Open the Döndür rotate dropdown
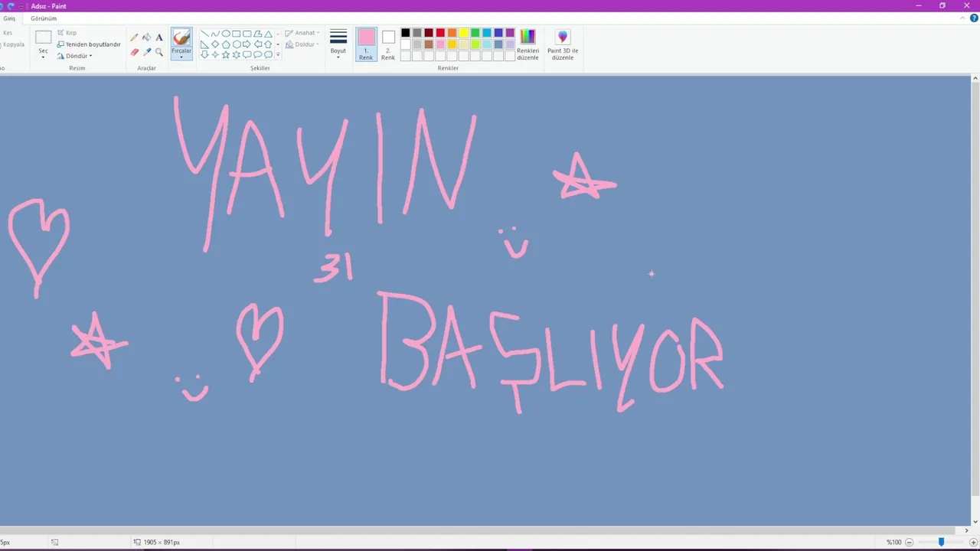Viewport: 980px width, 551px height. point(75,56)
